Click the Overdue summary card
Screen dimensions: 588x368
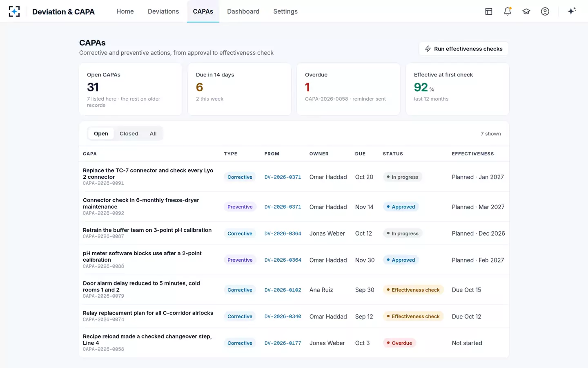pyautogui.click(x=348, y=89)
